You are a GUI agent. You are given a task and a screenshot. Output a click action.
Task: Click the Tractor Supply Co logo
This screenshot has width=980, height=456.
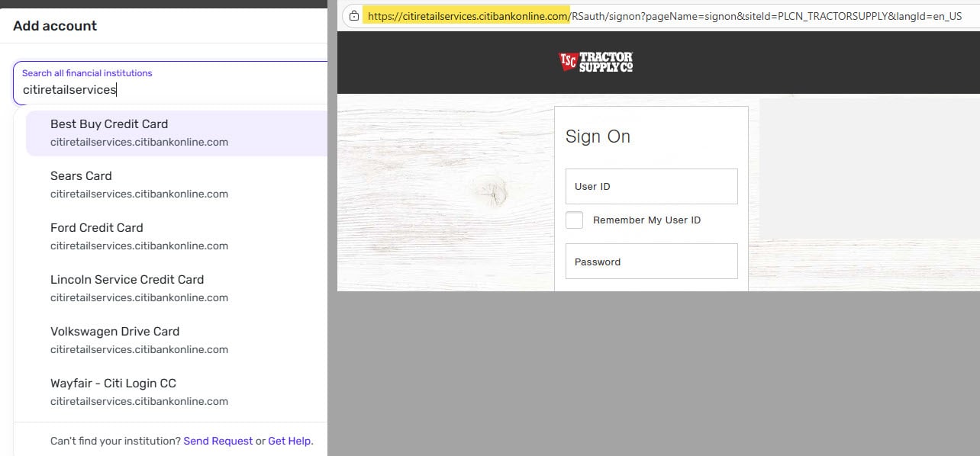coord(596,62)
